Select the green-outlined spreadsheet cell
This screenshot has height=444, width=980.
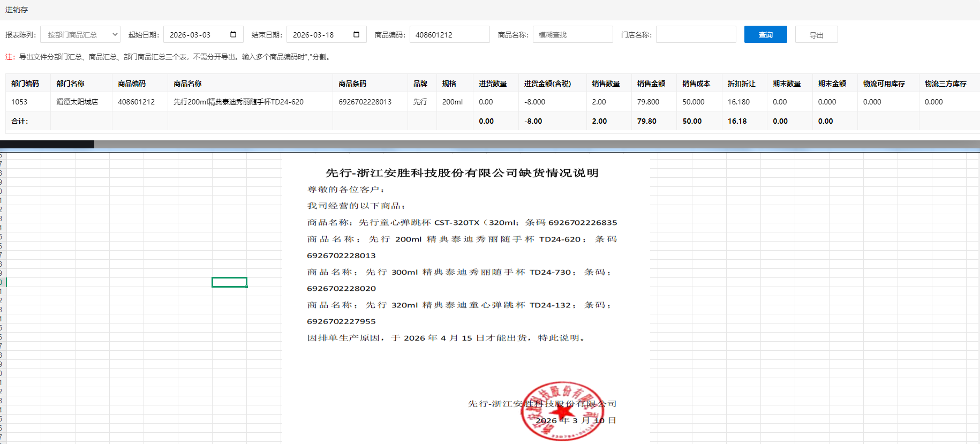[229, 282]
